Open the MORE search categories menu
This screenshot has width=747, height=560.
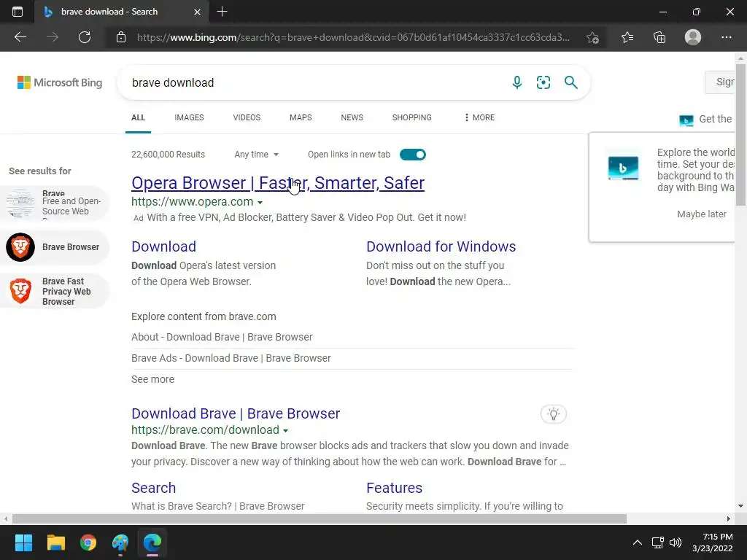479,117
